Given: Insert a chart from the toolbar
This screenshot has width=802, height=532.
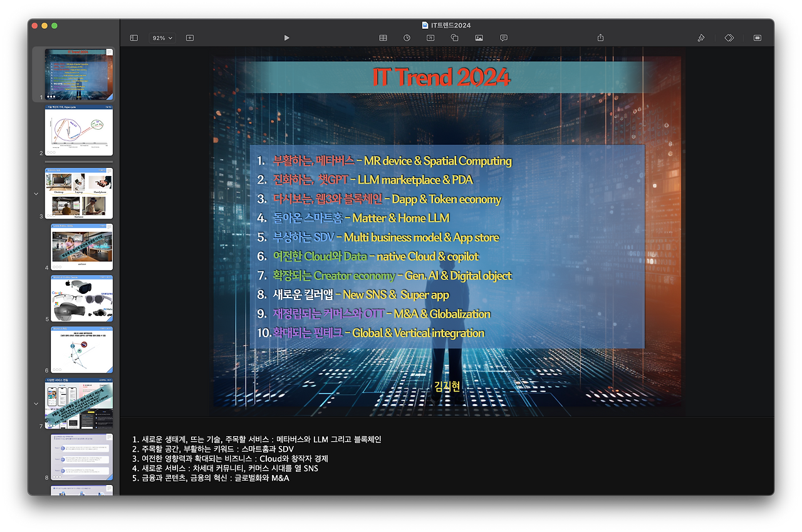Looking at the screenshot, I should tap(407, 38).
